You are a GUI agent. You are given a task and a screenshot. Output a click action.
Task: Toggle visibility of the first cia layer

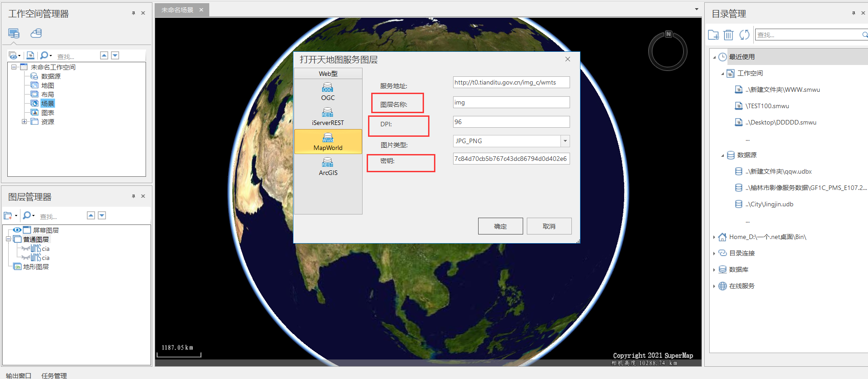pos(26,249)
